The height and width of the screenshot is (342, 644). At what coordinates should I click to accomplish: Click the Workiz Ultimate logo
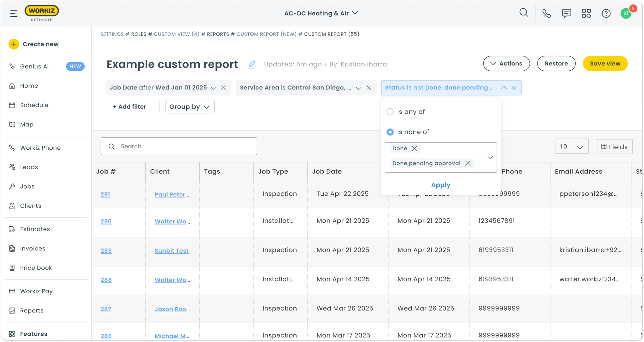(42, 13)
